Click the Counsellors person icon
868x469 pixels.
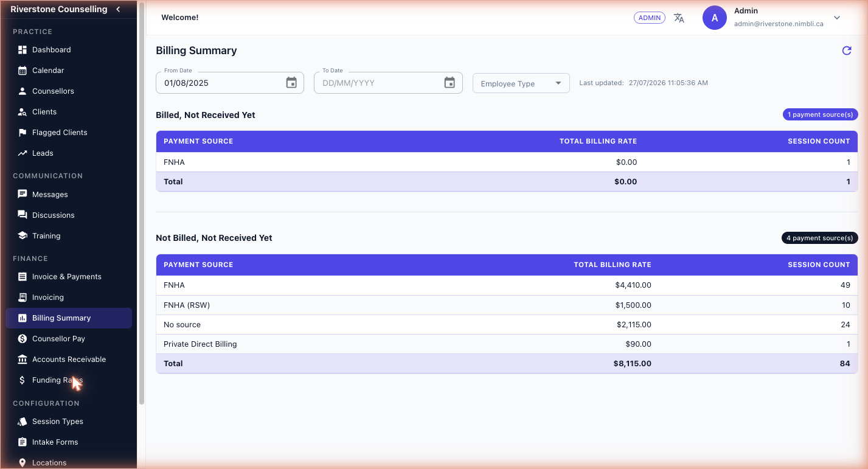tap(23, 91)
